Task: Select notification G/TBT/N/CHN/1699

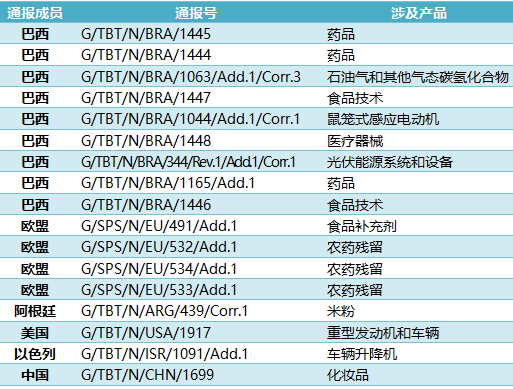Action: [147, 375]
